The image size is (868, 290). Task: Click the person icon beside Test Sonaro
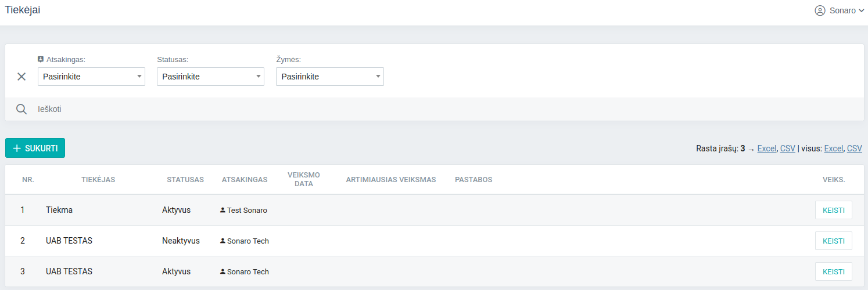223,210
